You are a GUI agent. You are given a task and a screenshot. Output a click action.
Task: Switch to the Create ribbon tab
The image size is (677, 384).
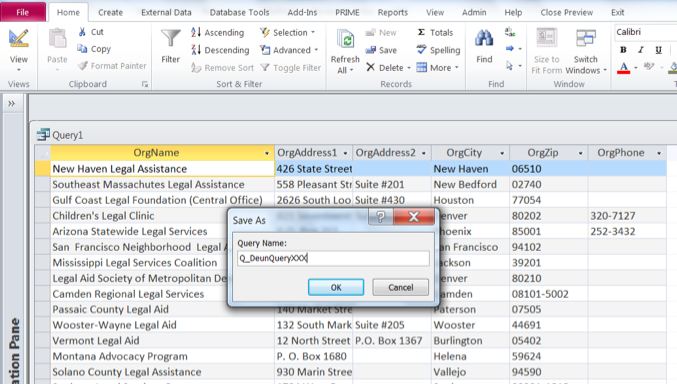pyautogui.click(x=111, y=13)
